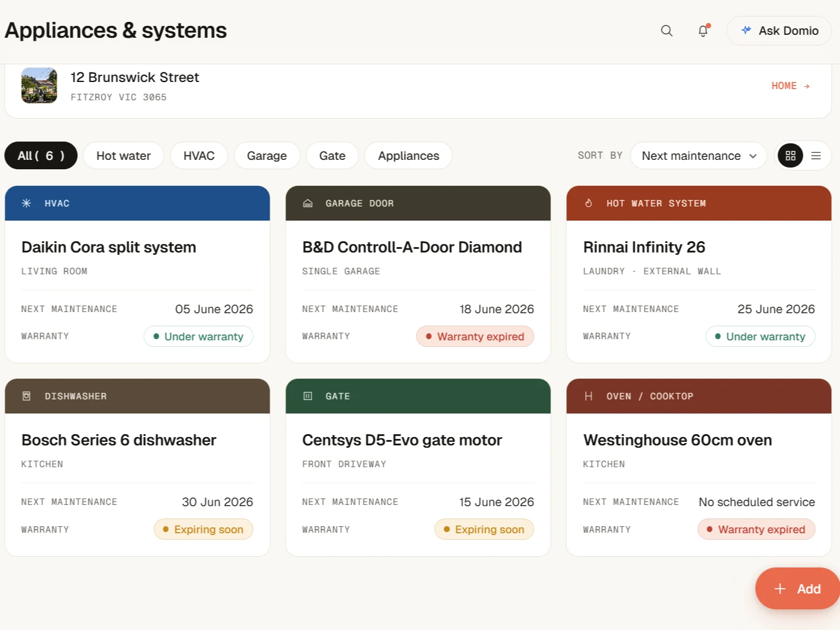Click LAUNDRY · EXTERNAL WALL location label
This screenshot has height=630, width=840.
point(652,271)
